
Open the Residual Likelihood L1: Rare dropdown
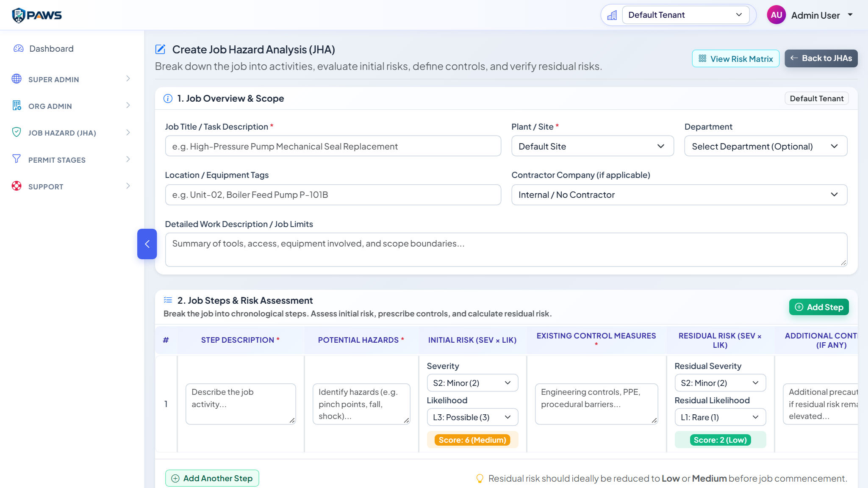[720, 417]
